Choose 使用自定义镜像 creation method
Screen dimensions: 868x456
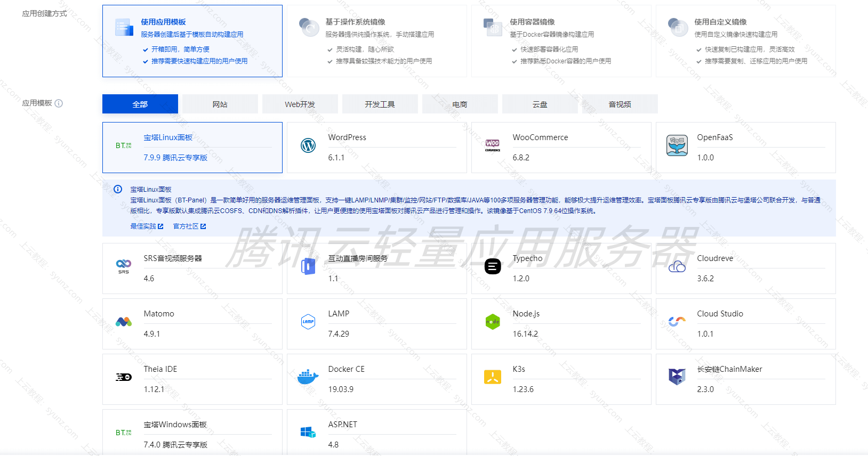[746, 41]
